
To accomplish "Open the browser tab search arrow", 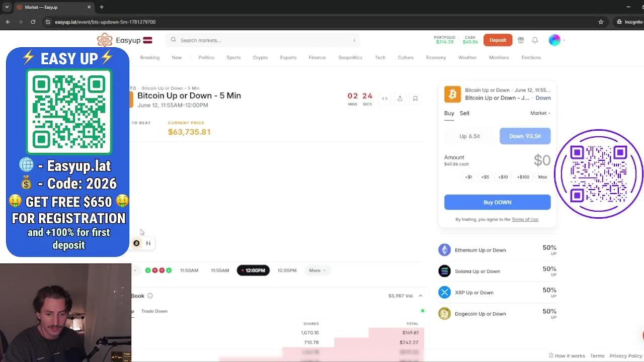I will pyautogui.click(x=7, y=7).
